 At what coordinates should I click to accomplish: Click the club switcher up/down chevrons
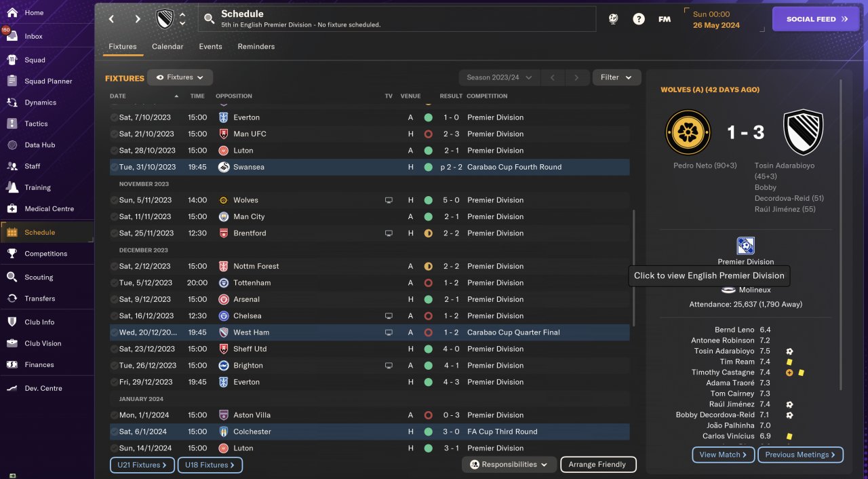click(182, 19)
